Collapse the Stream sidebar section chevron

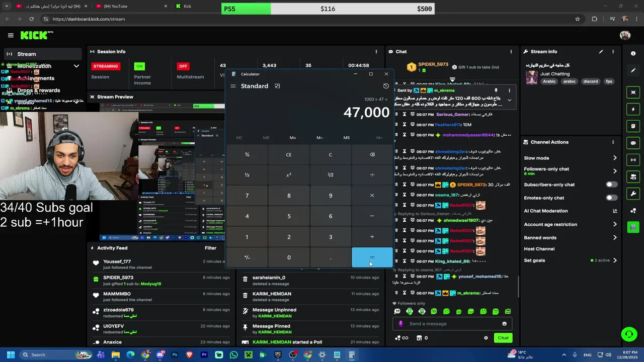coord(76,66)
